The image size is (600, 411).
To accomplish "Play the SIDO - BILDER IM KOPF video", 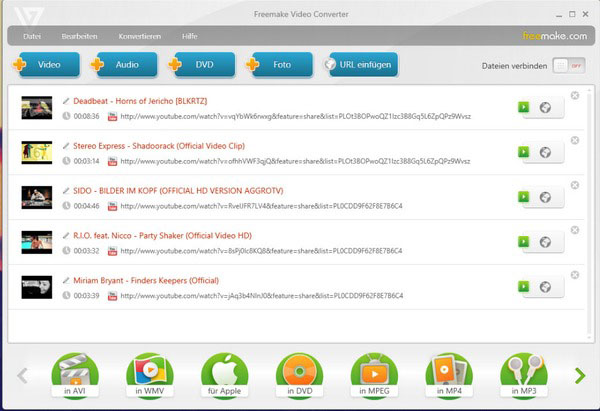I will (523, 197).
